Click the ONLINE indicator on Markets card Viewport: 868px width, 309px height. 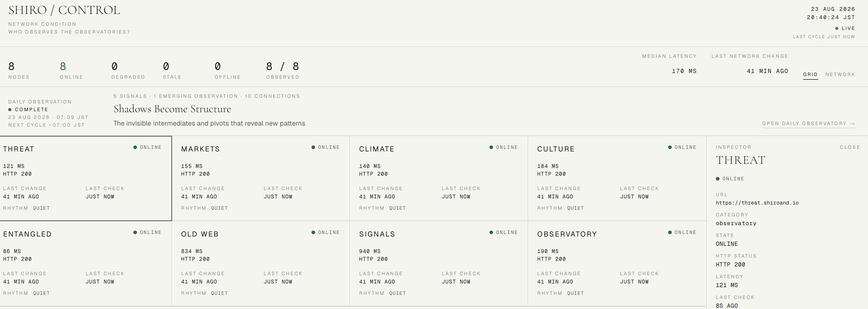coord(325,147)
